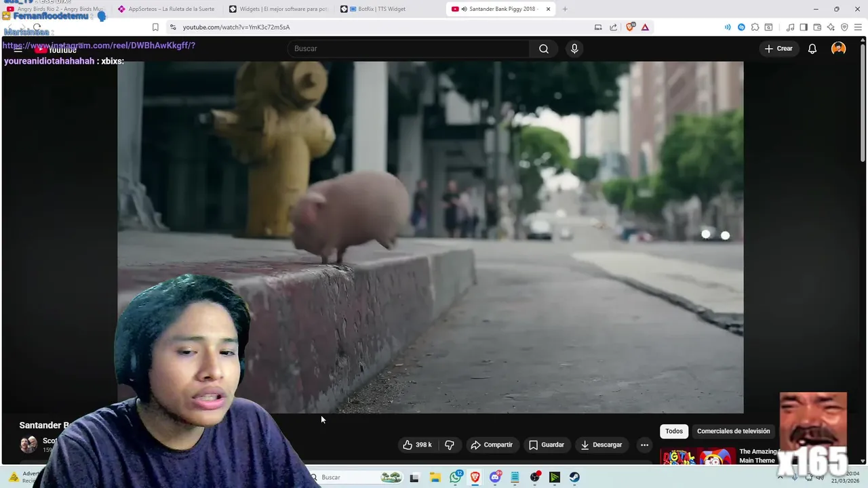This screenshot has width=868, height=488.
Task: Open The Amazing Main Theme suggested video thumbnail
Action: (x=698, y=456)
